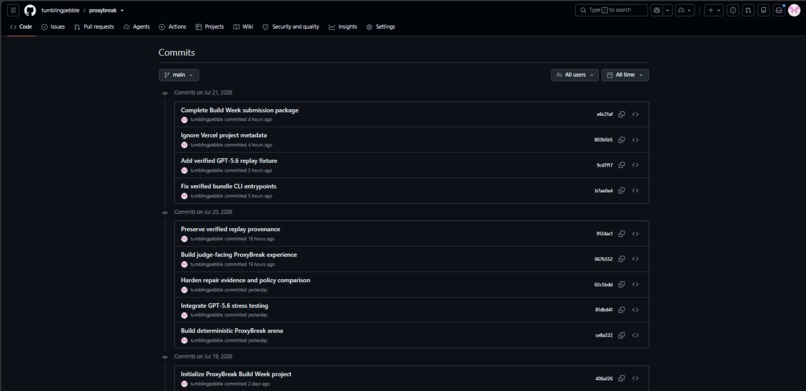Open the tumblingpebble owner link
The image size is (806, 391).
pos(61,10)
